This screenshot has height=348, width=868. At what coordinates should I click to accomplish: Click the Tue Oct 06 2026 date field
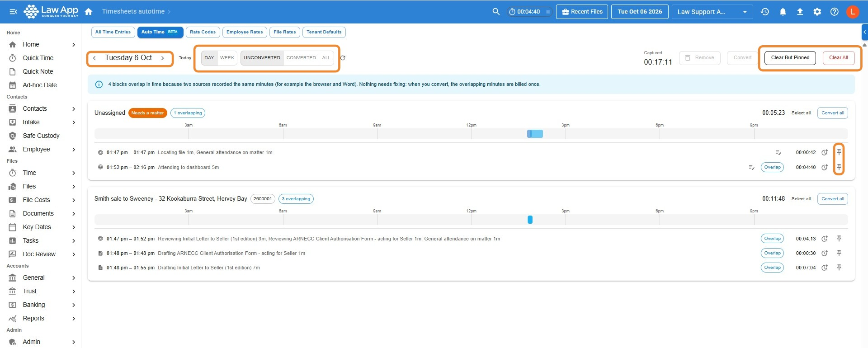[640, 12]
